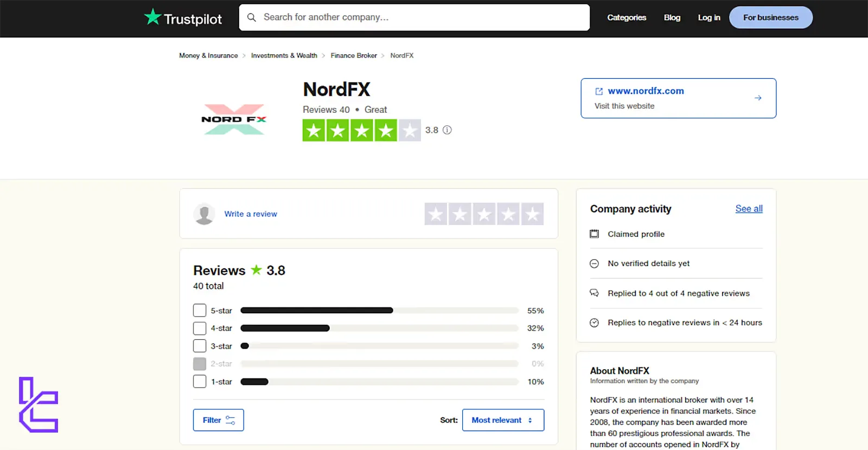This screenshot has width=868, height=450.
Task: Click the About NordFX heading
Action: 620,371
